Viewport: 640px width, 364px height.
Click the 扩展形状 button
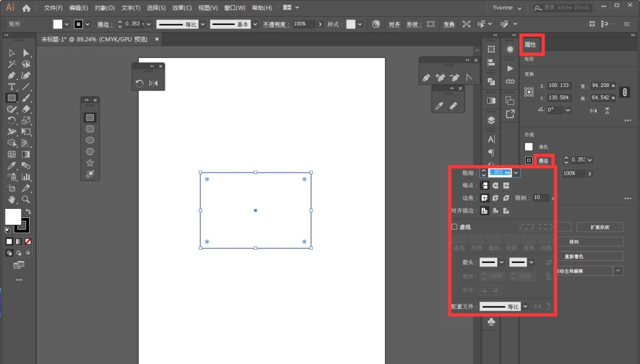coord(600,227)
